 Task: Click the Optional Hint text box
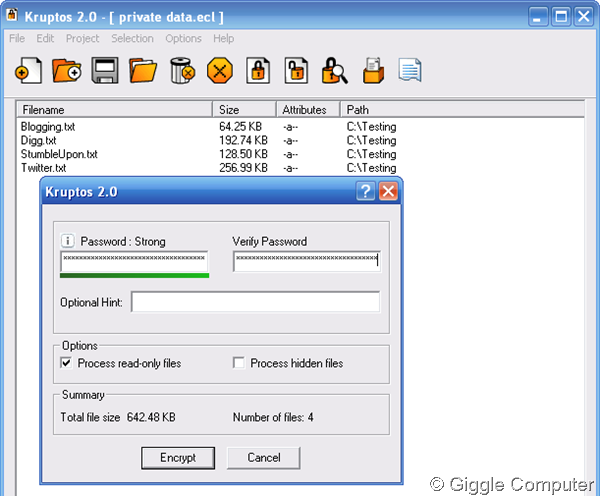pyautogui.click(x=256, y=302)
